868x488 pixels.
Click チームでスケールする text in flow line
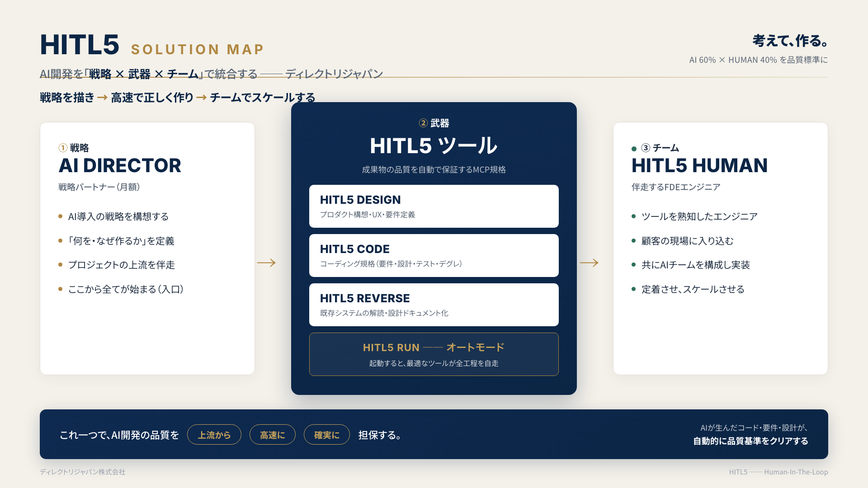pos(263,98)
